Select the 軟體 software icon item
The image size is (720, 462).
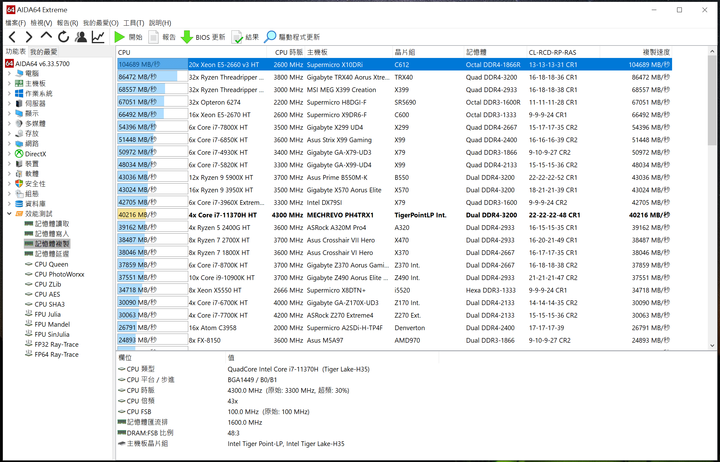(19, 174)
